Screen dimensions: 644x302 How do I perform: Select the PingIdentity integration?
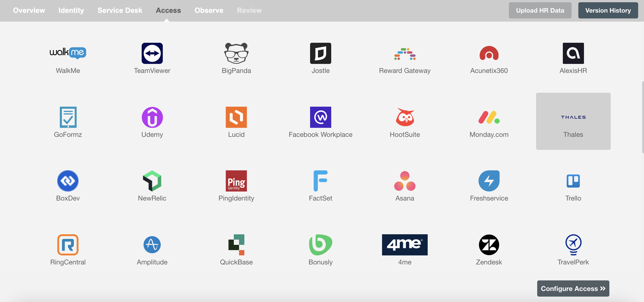click(236, 185)
